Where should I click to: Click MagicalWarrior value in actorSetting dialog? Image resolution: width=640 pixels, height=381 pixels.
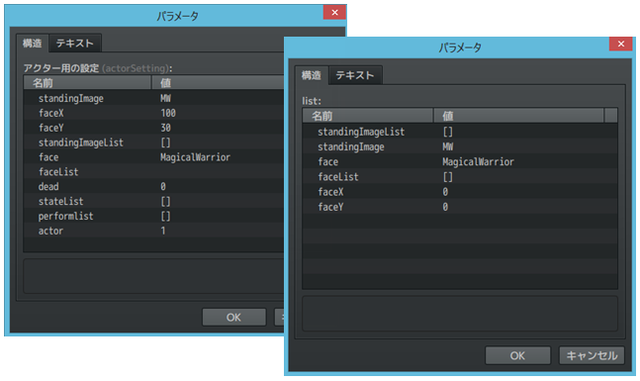click(195, 157)
